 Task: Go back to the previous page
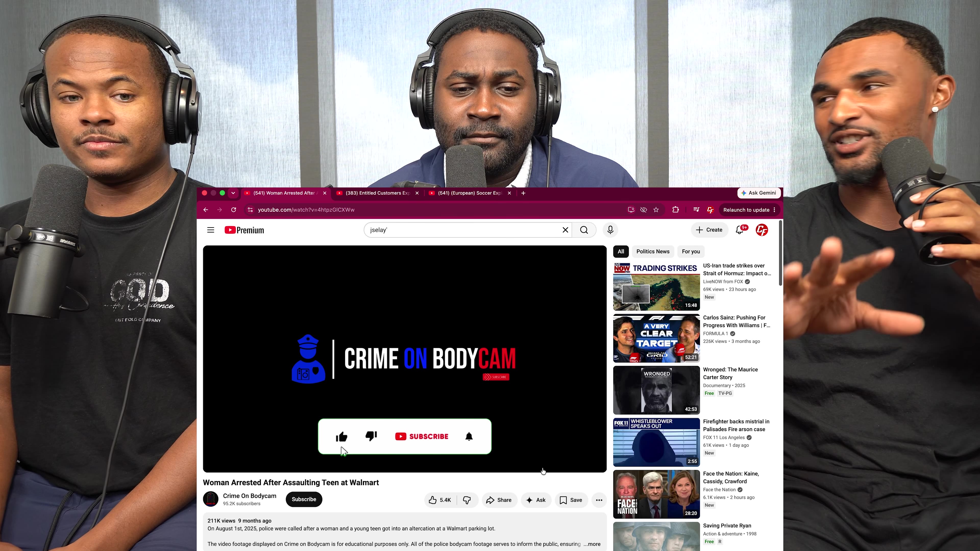click(x=206, y=210)
